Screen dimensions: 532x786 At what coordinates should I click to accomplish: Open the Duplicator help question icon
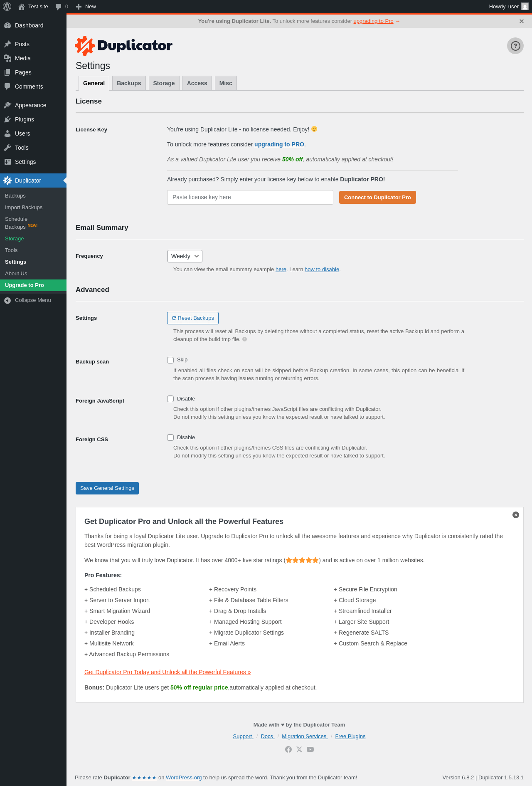pyautogui.click(x=515, y=46)
